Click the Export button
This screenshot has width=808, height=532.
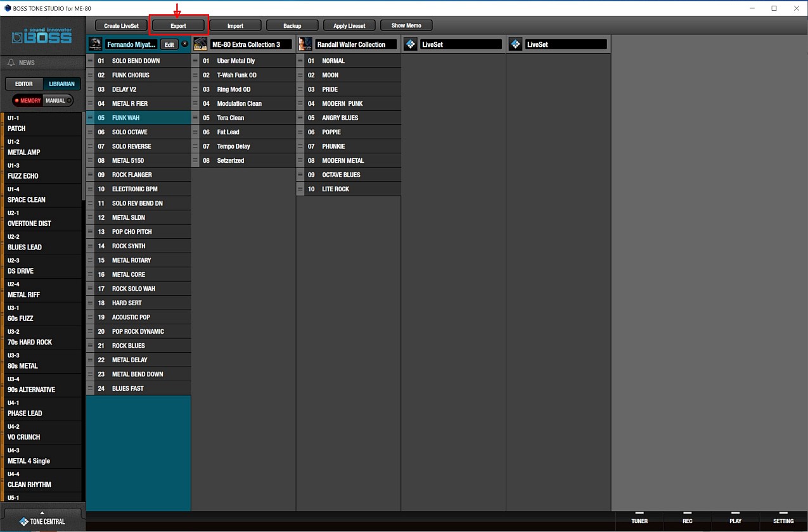click(178, 26)
